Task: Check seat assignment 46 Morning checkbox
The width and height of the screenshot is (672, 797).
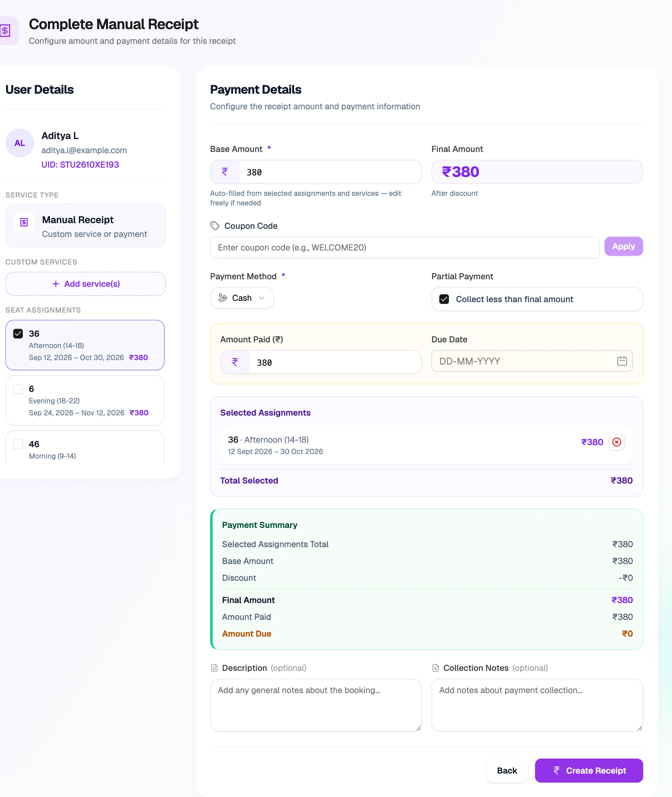Action: (18, 444)
